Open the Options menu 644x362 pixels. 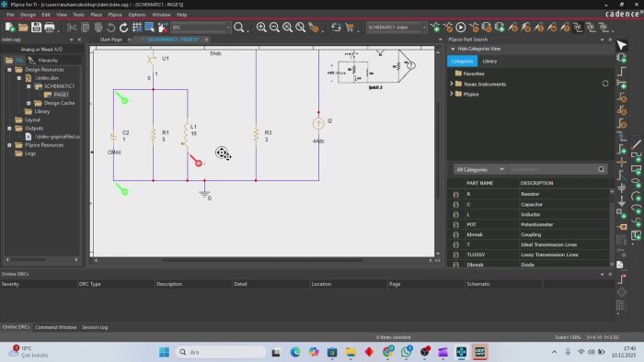click(137, 15)
